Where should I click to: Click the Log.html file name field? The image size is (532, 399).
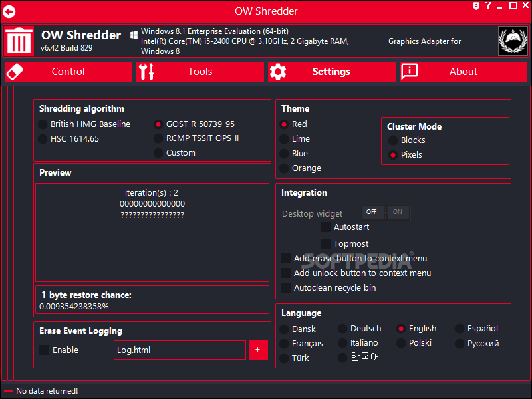180,350
